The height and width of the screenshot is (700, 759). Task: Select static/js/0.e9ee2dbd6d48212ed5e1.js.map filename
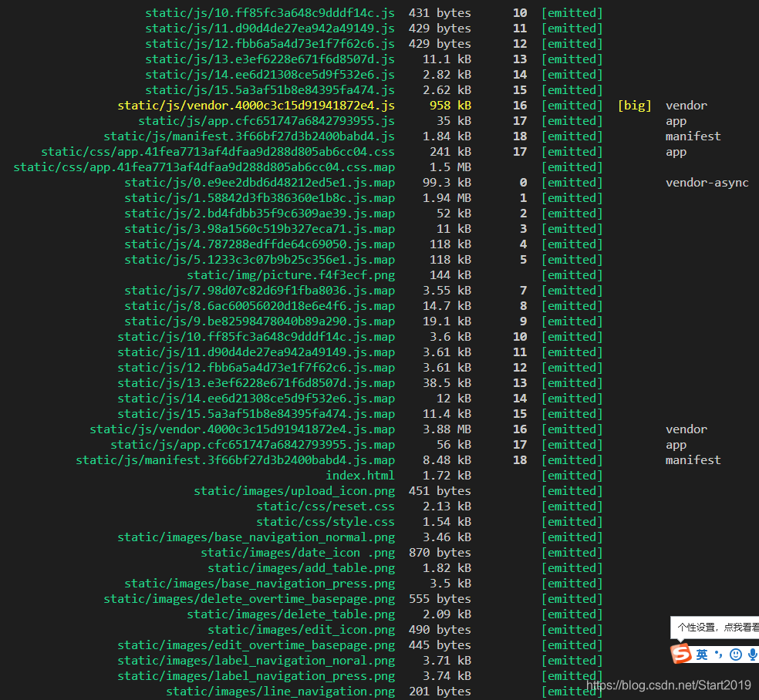[x=259, y=183]
